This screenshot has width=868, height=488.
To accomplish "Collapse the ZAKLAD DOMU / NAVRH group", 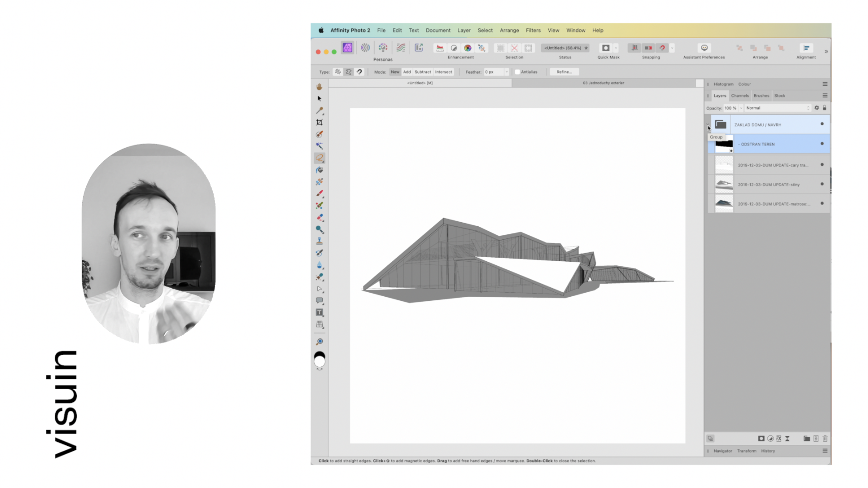I will [708, 124].
